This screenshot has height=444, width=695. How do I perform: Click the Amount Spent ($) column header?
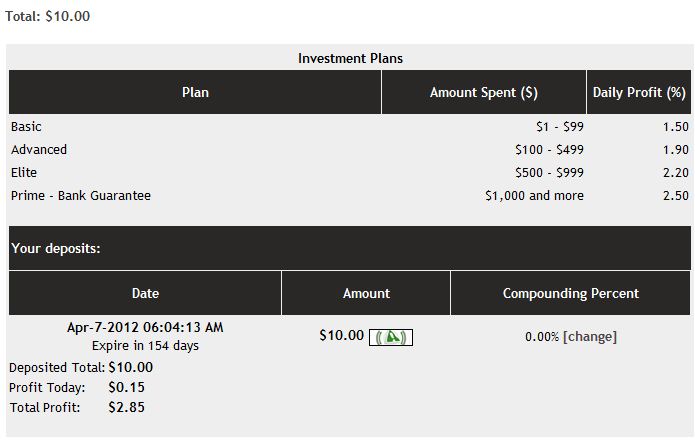tap(483, 93)
